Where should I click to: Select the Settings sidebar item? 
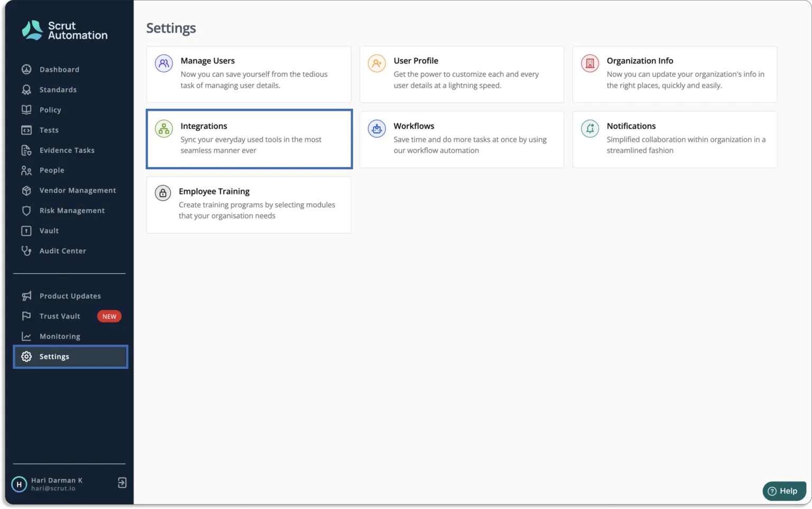(x=70, y=357)
